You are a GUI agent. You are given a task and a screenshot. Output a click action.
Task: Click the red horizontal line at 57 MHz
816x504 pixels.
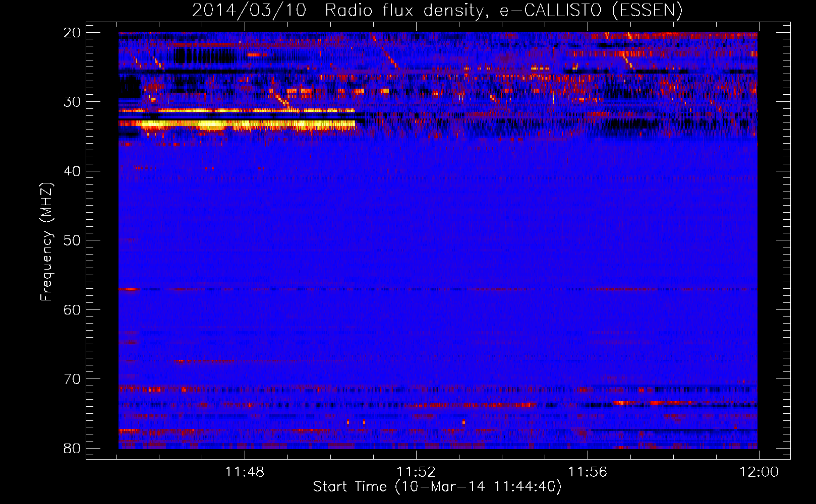pos(438,289)
